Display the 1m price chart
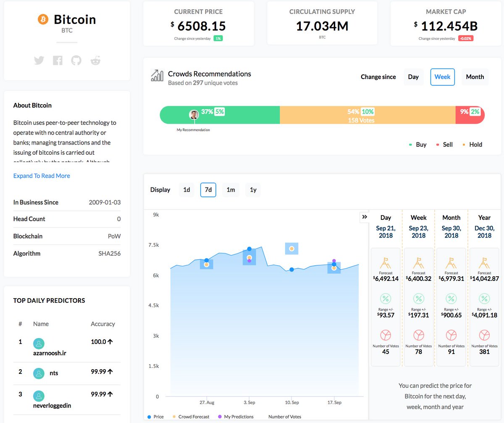The width and height of the screenshot is (504, 423). (x=231, y=190)
